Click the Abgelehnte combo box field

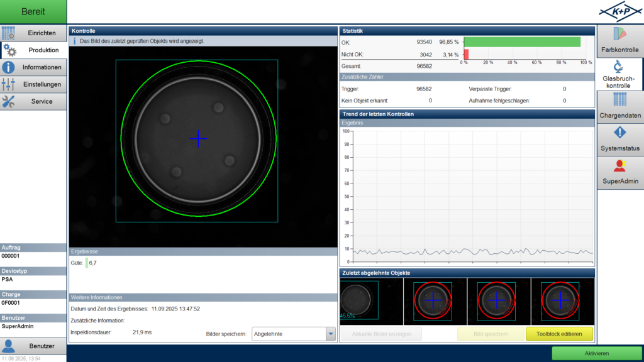[289, 334]
